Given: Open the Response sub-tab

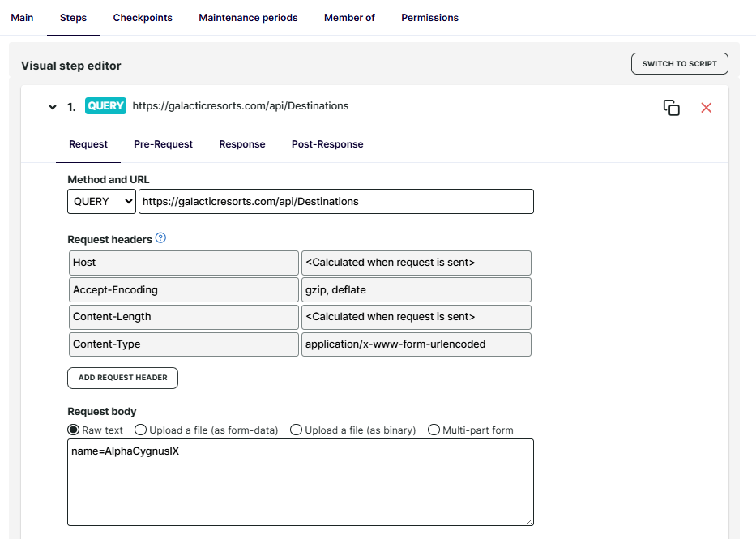Looking at the screenshot, I should [x=242, y=144].
